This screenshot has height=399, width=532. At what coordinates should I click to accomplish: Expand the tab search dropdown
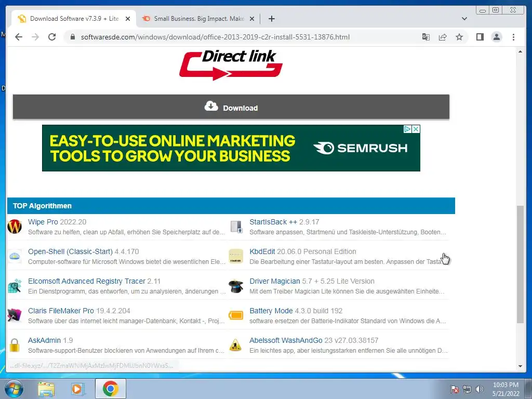pos(464,19)
